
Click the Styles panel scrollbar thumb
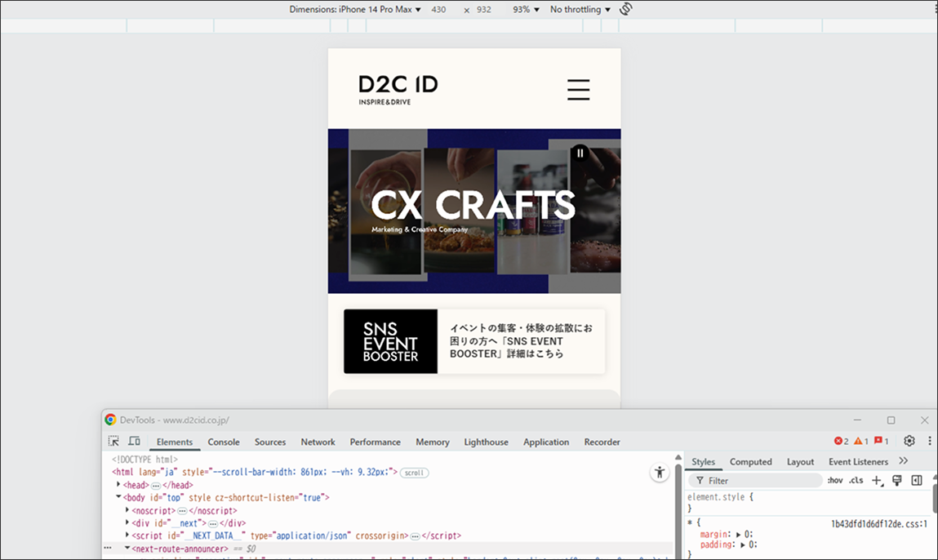pos(935,498)
